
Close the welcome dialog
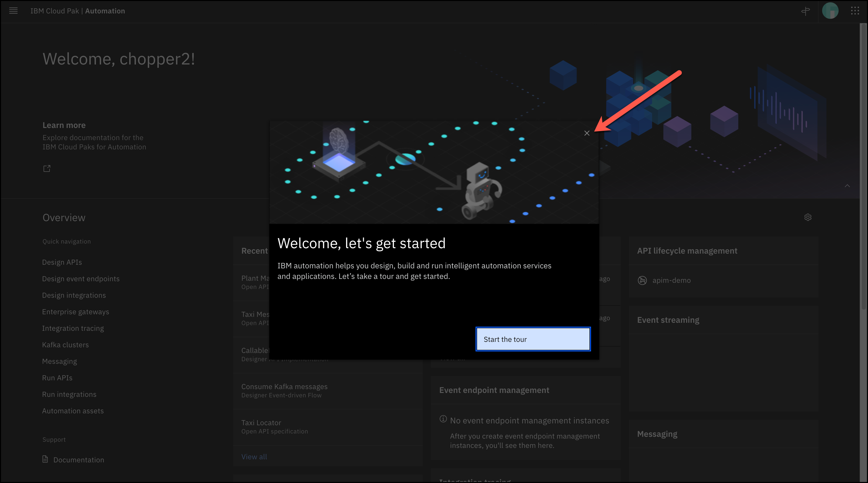pos(587,133)
